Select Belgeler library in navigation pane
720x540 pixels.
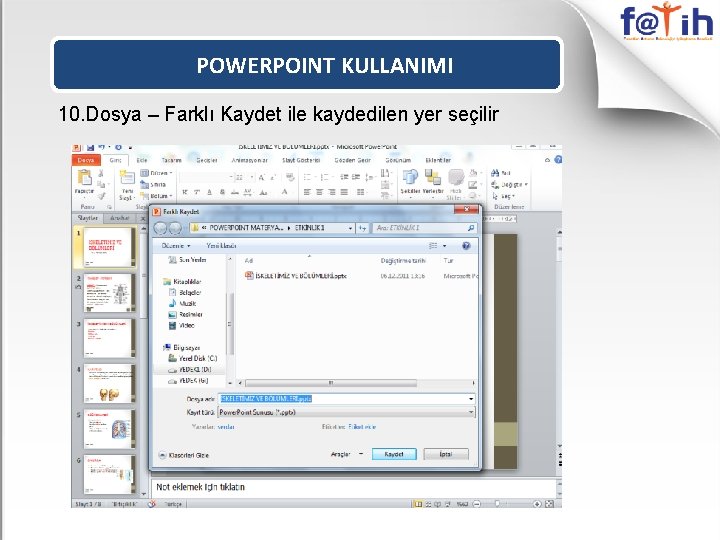(x=185, y=292)
